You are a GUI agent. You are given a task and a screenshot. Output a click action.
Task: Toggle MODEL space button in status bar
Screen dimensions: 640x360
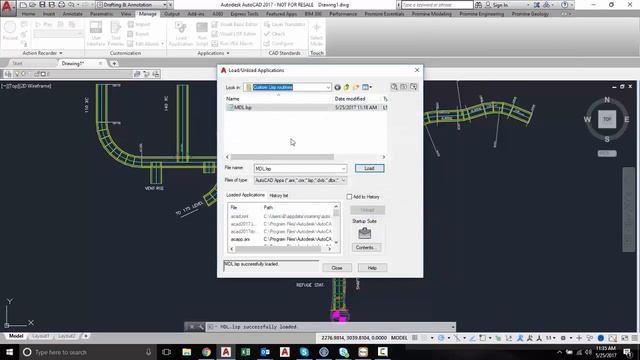[399, 338]
